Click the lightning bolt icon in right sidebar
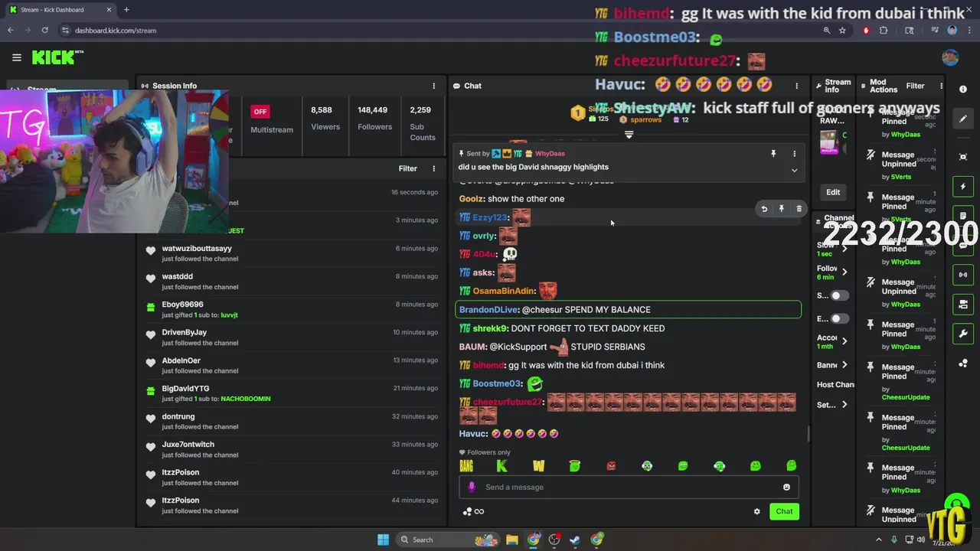This screenshot has height=551, width=980. [x=963, y=187]
